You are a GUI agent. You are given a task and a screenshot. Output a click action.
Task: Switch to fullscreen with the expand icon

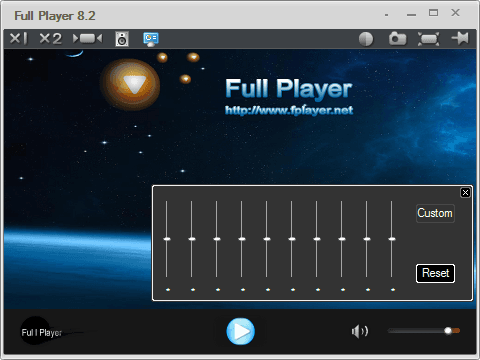tap(429, 39)
